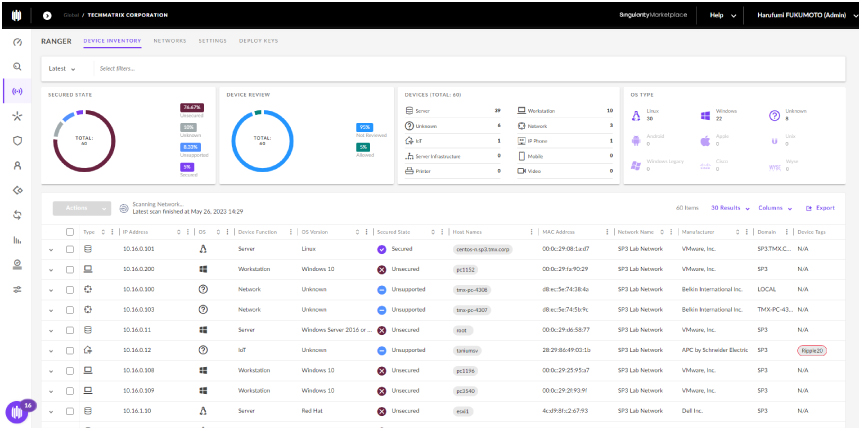Click the IoT device type icon for 10.16.0.12
Viewport: 862px width, 431px height.
point(88,350)
